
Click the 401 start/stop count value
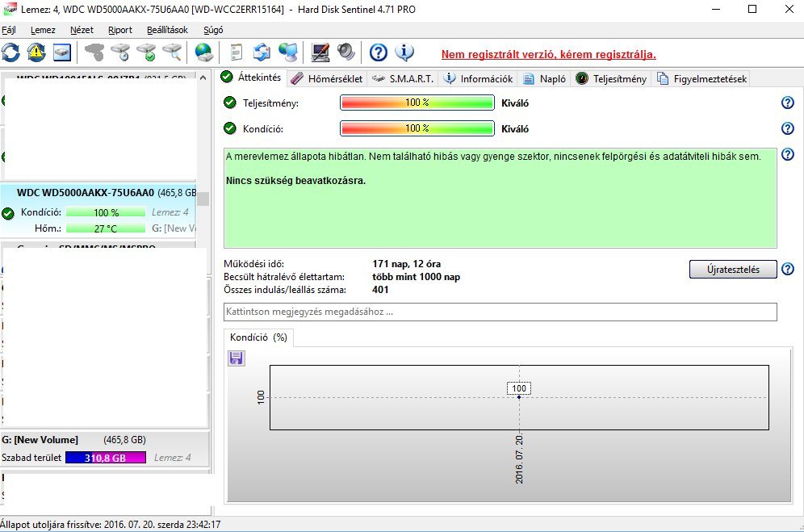pyautogui.click(x=380, y=289)
